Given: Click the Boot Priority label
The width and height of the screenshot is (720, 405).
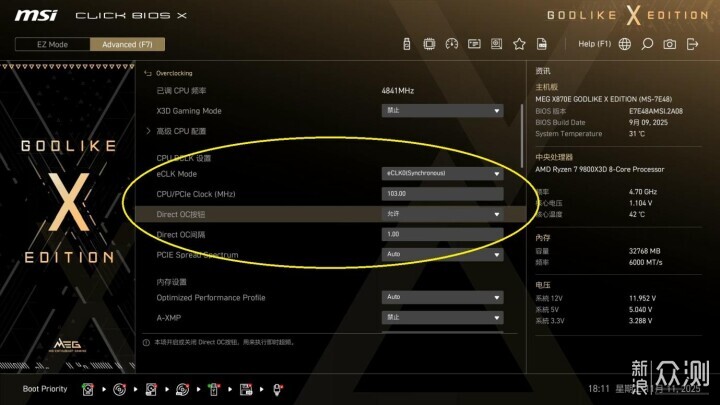Looking at the screenshot, I should point(45,389).
